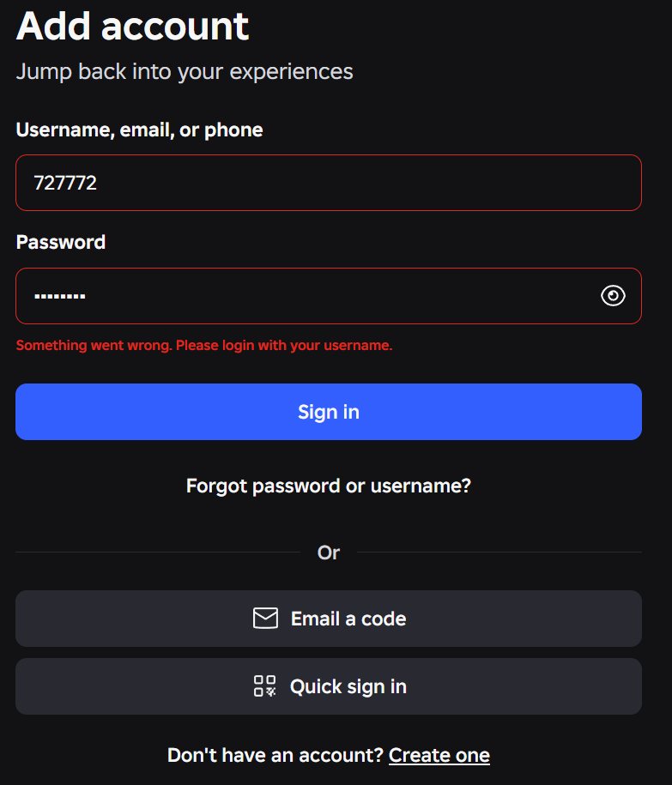Screen dimensions: 672x785
Task: Click the QR code icon for quick sign in
Action: [x=264, y=686]
